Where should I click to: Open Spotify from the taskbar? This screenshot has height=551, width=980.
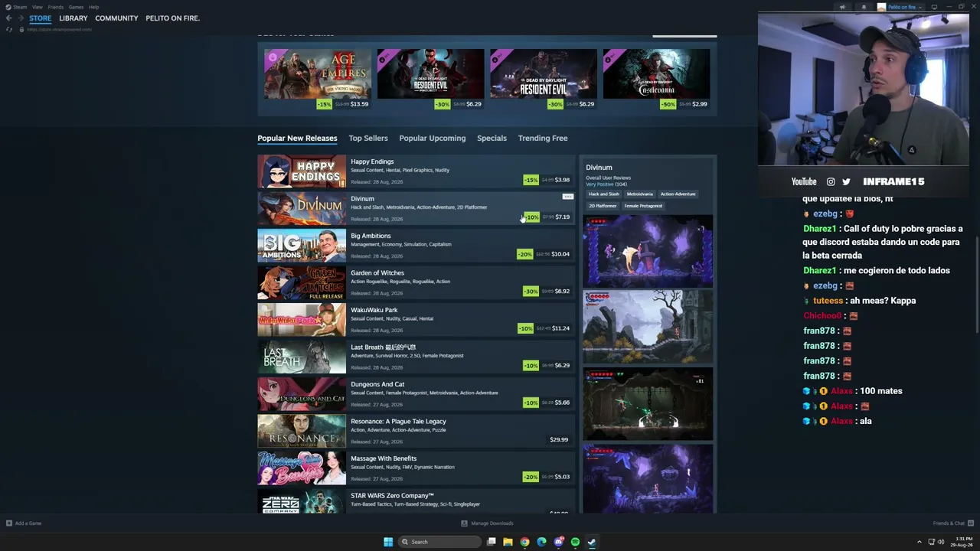(x=575, y=542)
